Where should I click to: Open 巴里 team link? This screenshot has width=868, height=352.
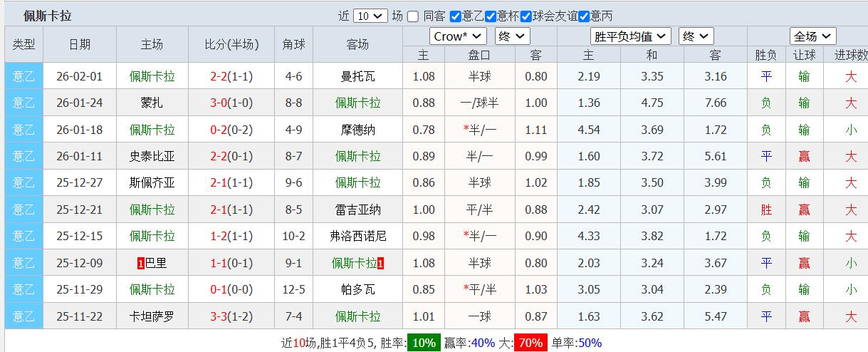pyautogui.click(x=156, y=263)
